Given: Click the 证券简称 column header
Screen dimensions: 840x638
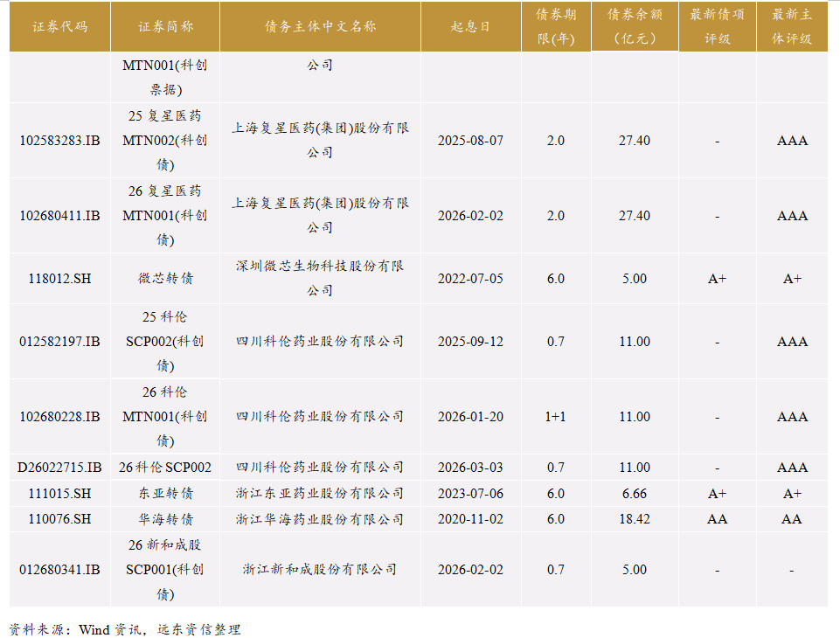Looking at the screenshot, I should click(165, 27).
